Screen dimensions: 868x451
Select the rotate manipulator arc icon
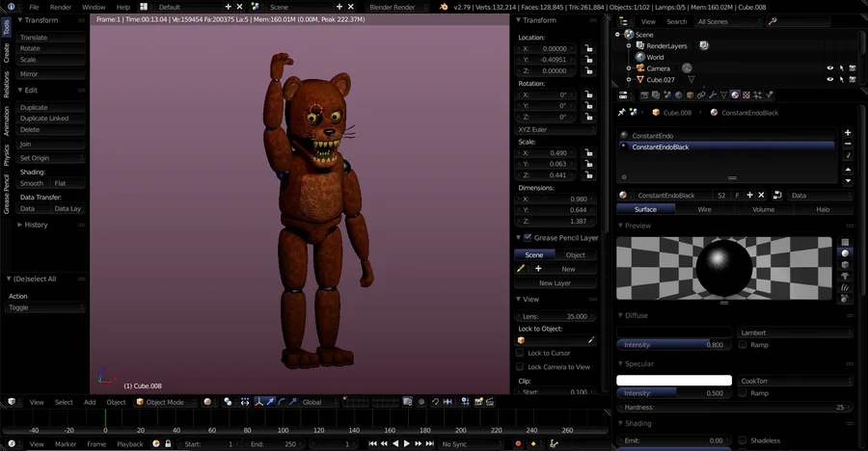pos(282,402)
